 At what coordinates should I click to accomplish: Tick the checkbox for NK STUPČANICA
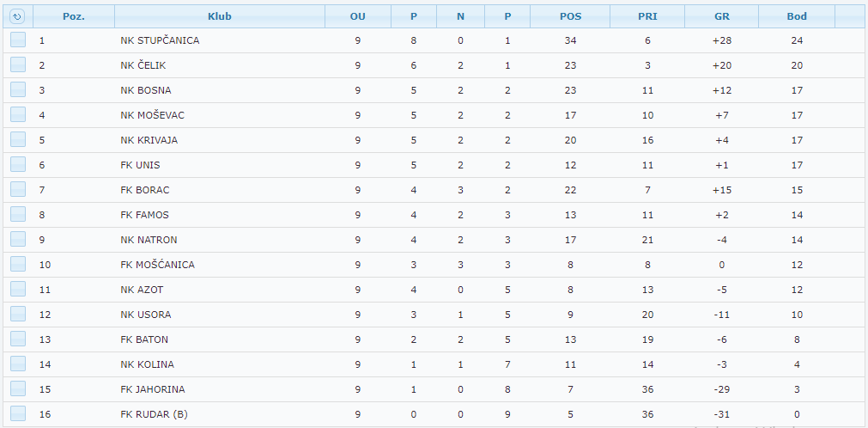click(x=18, y=40)
